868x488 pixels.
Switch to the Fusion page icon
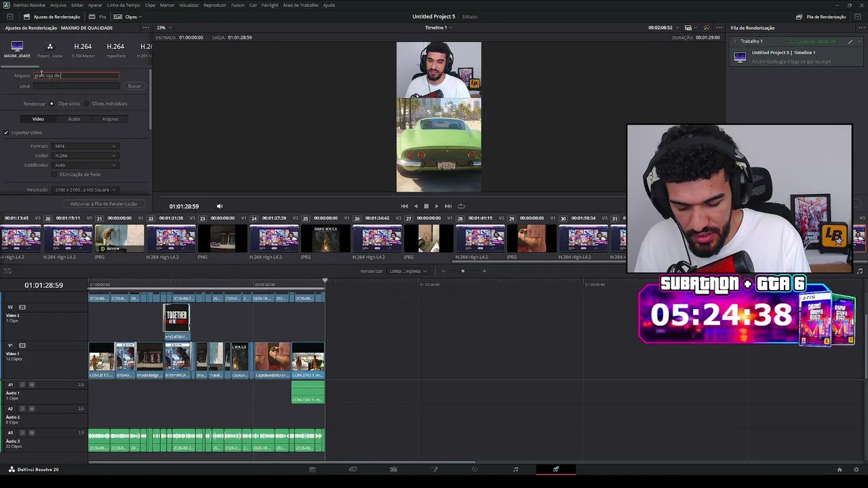click(434, 469)
